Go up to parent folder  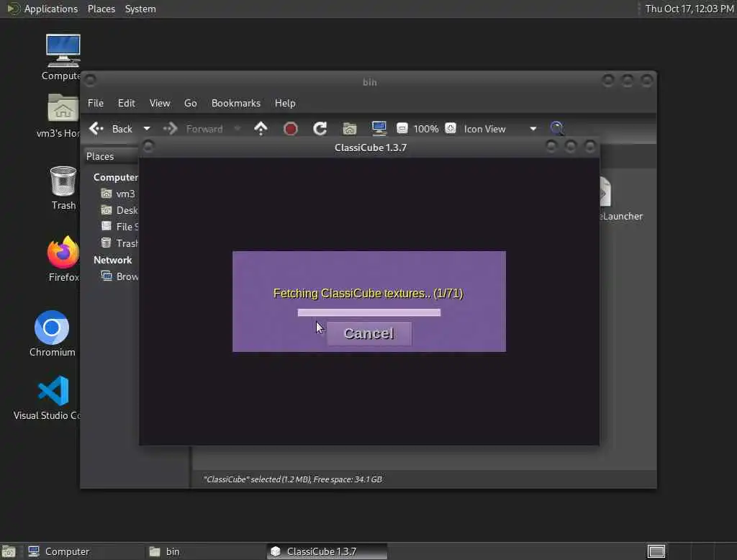(261, 128)
